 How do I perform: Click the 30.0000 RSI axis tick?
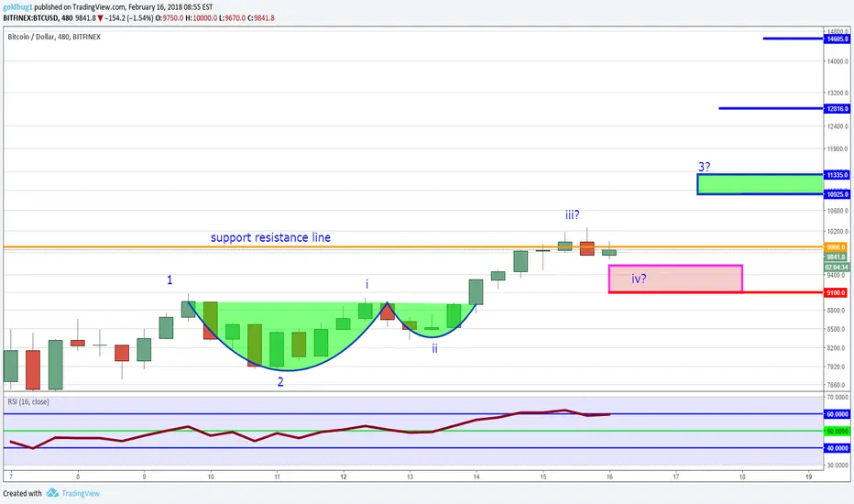(838, 466)
